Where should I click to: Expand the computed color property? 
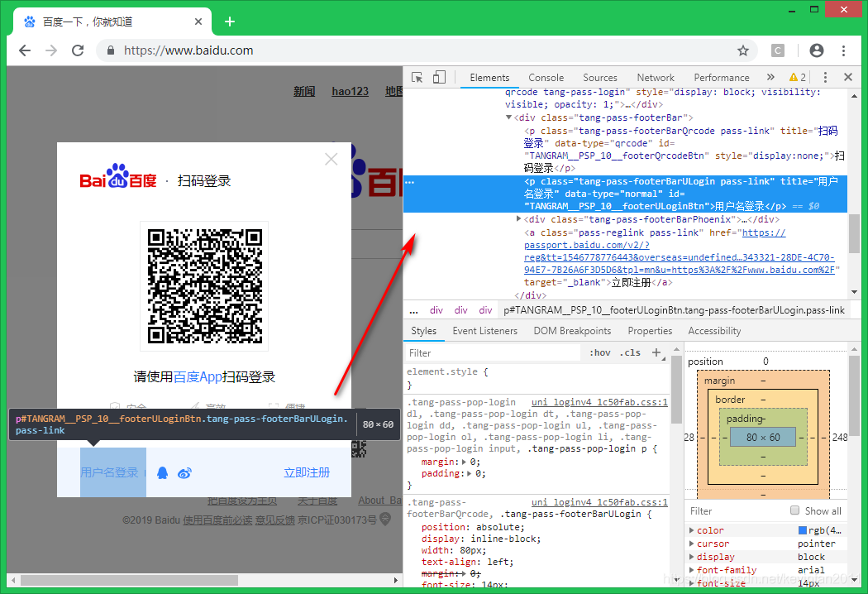[x=691, y=530]
